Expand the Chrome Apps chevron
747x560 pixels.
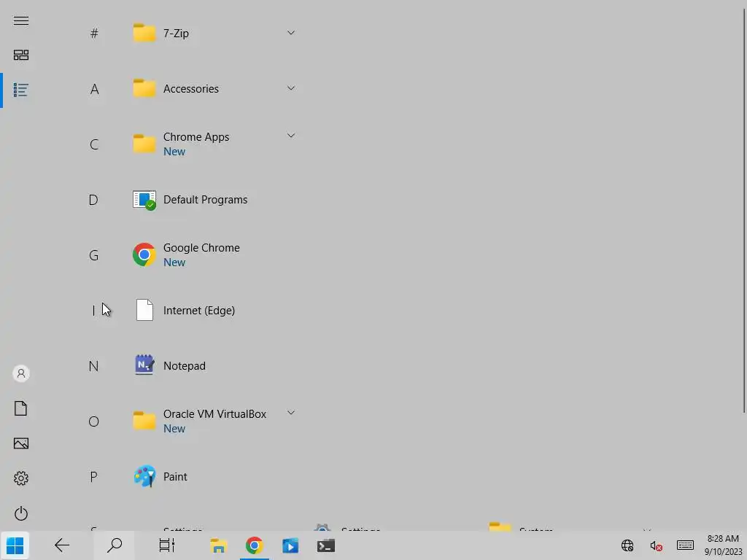[x=291, y=136]
